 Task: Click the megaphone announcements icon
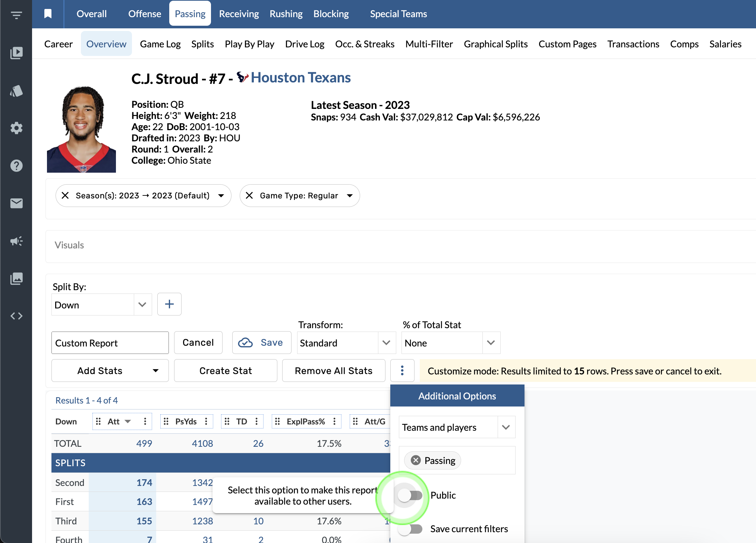click(16, 241)
